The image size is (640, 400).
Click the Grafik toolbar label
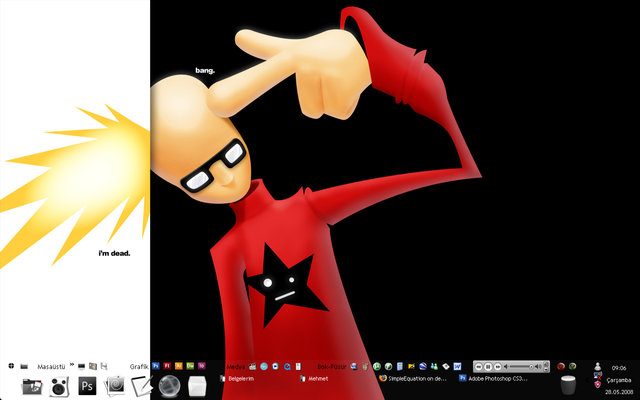click(139, 367)
